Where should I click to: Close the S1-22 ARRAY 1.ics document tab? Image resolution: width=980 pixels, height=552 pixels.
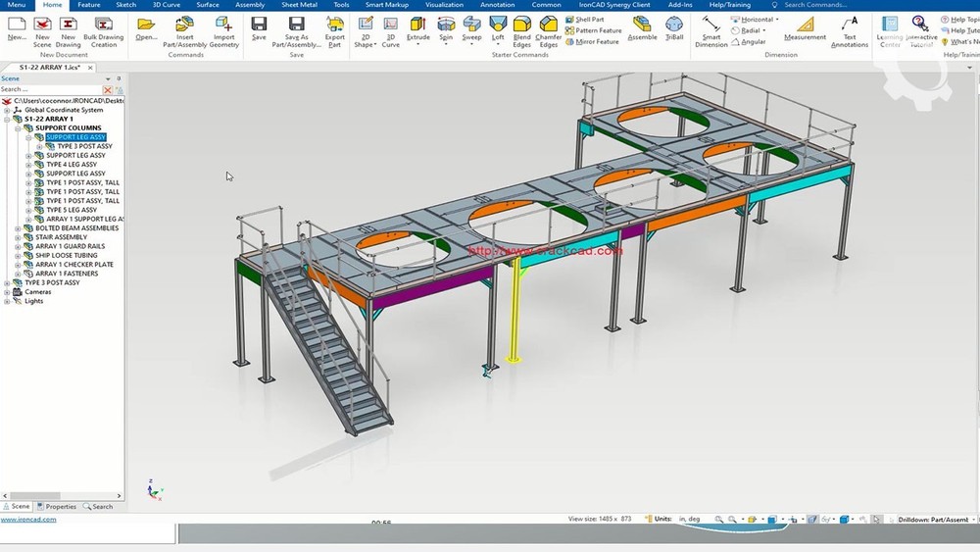pyautogui.click(x=90, y=68)
